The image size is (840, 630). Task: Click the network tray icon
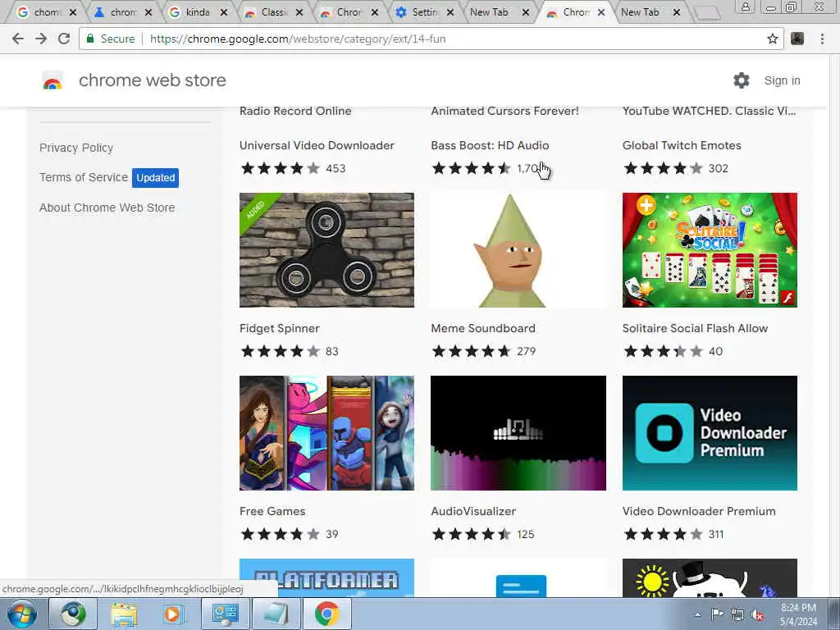coord(737,614)
